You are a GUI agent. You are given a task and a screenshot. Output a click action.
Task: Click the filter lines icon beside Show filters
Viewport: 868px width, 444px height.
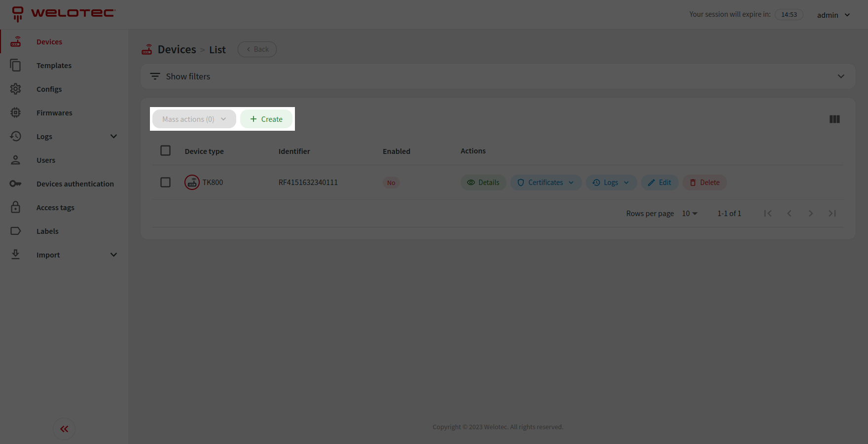pos(155,76)
